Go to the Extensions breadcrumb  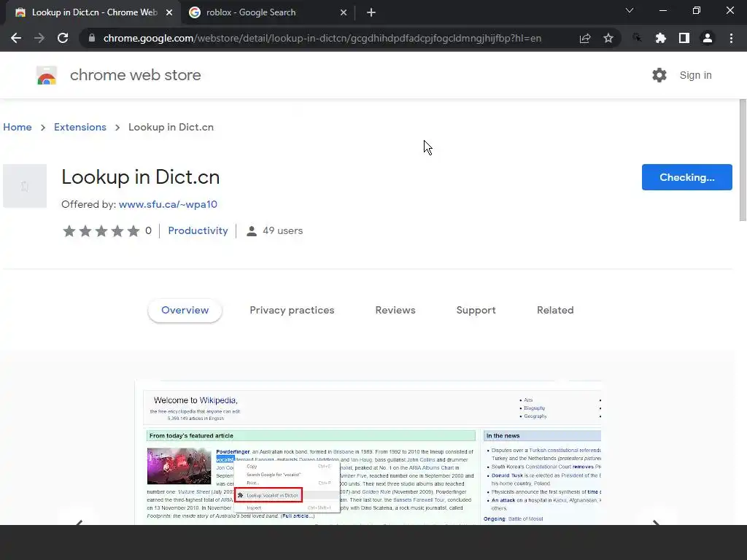(x=80, y=127)
